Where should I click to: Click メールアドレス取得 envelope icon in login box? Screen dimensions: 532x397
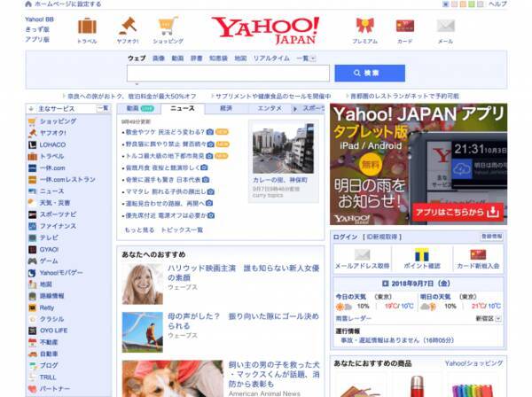(362, 254)
